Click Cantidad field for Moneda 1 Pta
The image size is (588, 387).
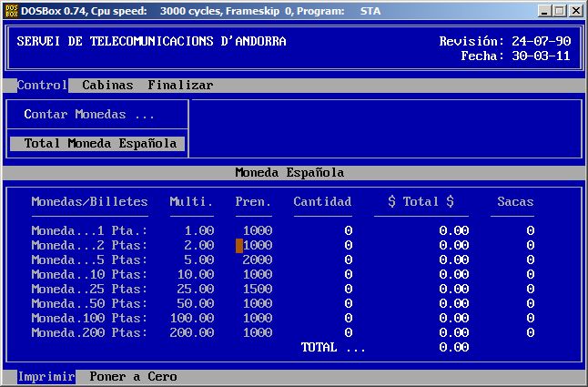pos(348,231)
